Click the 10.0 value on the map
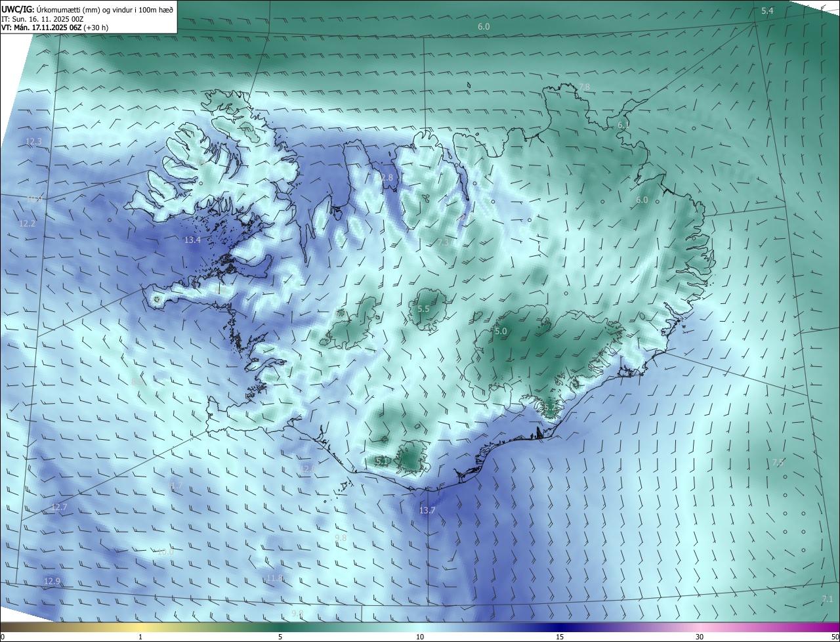Screen dimensions: 840x642 165,551
